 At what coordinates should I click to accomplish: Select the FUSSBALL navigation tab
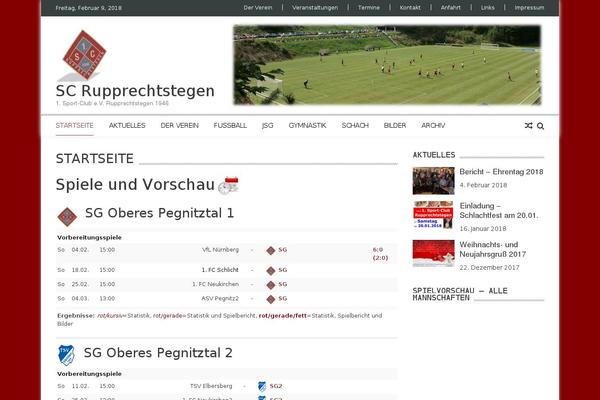pyautogui.click(x=230, y=126)
